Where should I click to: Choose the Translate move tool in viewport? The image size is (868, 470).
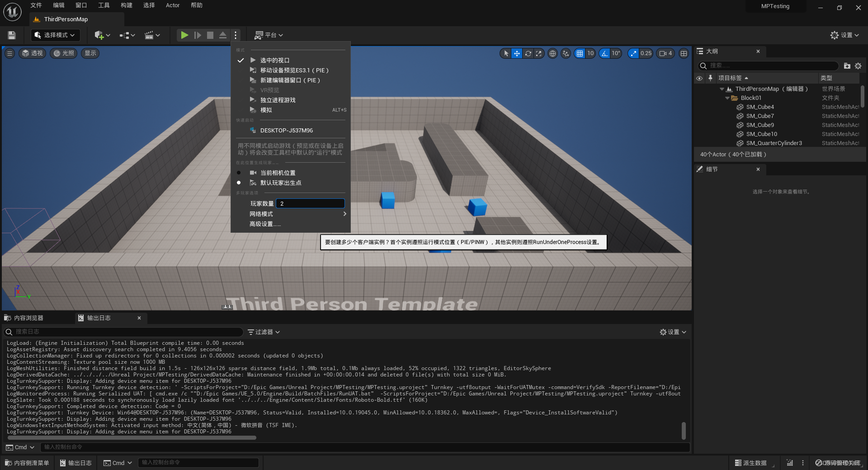[517, 53]
